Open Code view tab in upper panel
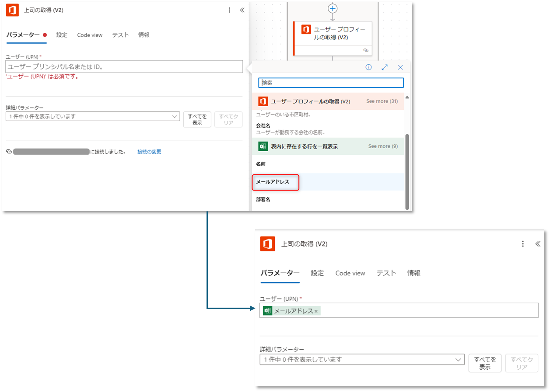The image size is (550, 392). [90, 35]
